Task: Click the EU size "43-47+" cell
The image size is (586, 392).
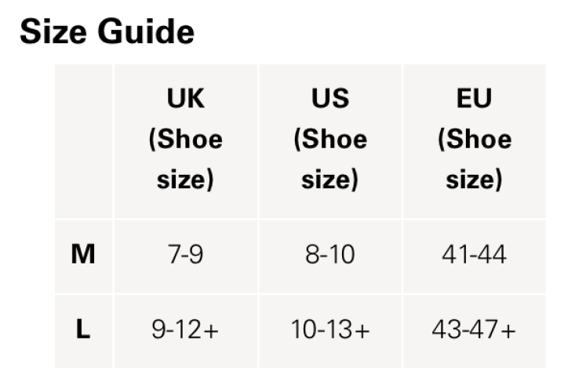Action: point(474,330)
